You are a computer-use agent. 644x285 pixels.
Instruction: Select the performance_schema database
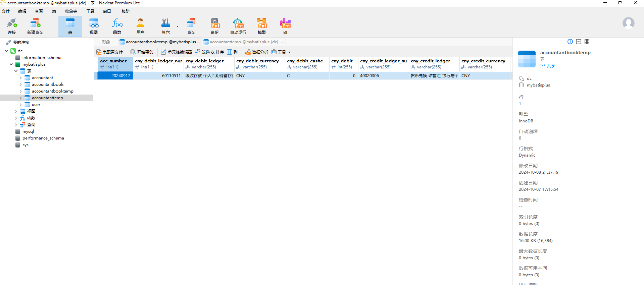click(x=43, y=138)
